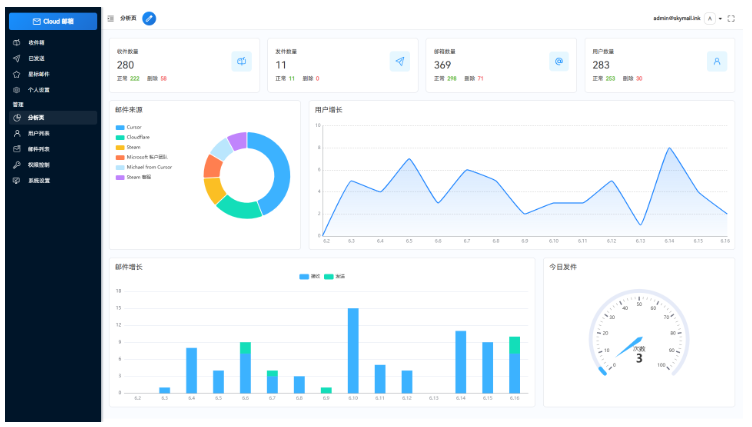The height and width of the screenshot is (427, 752).
Task: Click the 用户增长 panel title
Action: pos(329,110)
